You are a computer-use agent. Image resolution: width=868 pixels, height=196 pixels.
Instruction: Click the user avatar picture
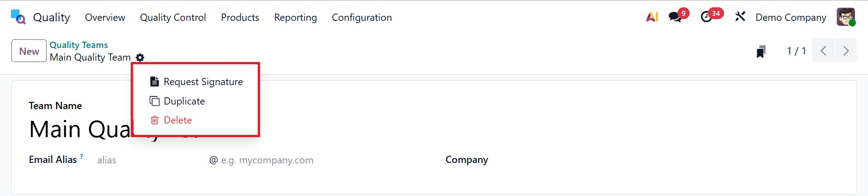(x=845, y=17)
